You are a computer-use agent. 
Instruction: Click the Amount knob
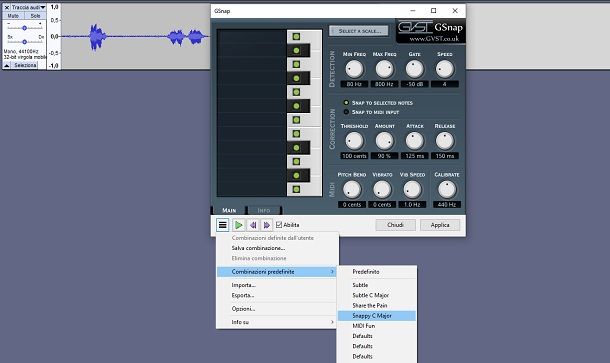(x=384, y=141)
